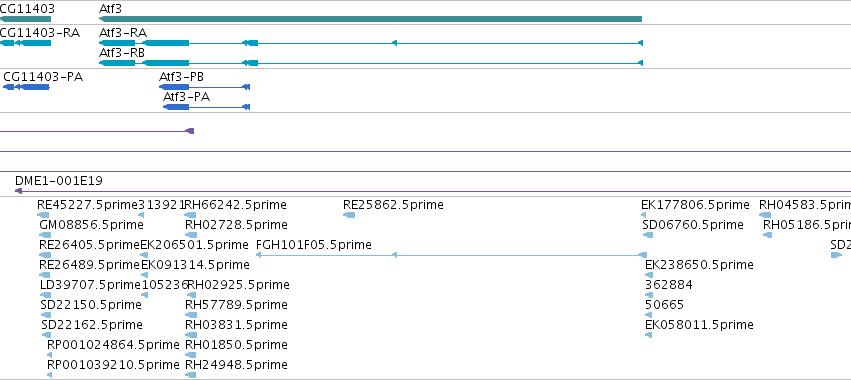
Task: Select EST RH24948.5prime
Action: coord(236,364)
